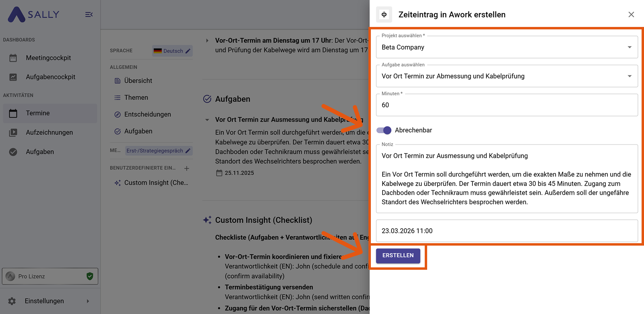The image size is (644, 314).
Task: Expand the Vor-Ort-Termin am Dienstag entry
Action: point(207,41)
